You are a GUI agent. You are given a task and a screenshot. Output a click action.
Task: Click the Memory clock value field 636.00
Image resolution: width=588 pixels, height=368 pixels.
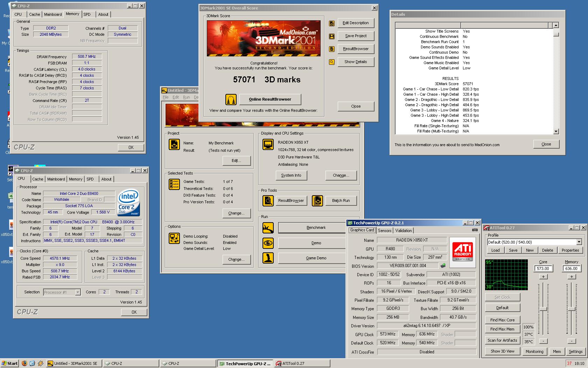coord(572,268)
